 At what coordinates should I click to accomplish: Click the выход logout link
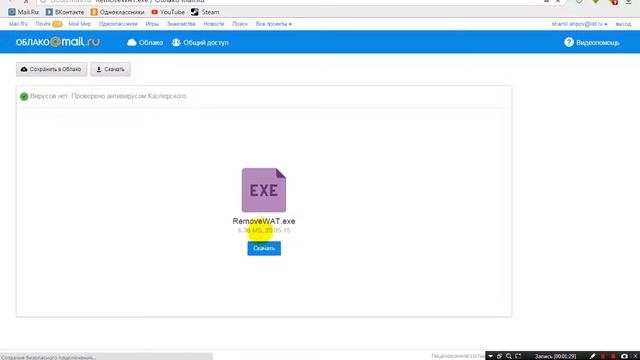pyautogui.click(x=623, y=24)
